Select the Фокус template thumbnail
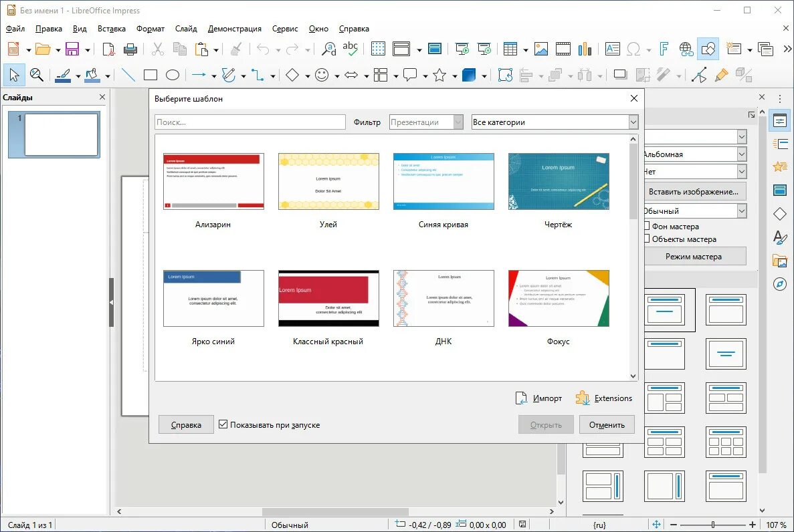The width and height of the screenshot is (794, 532). point(559,298)
